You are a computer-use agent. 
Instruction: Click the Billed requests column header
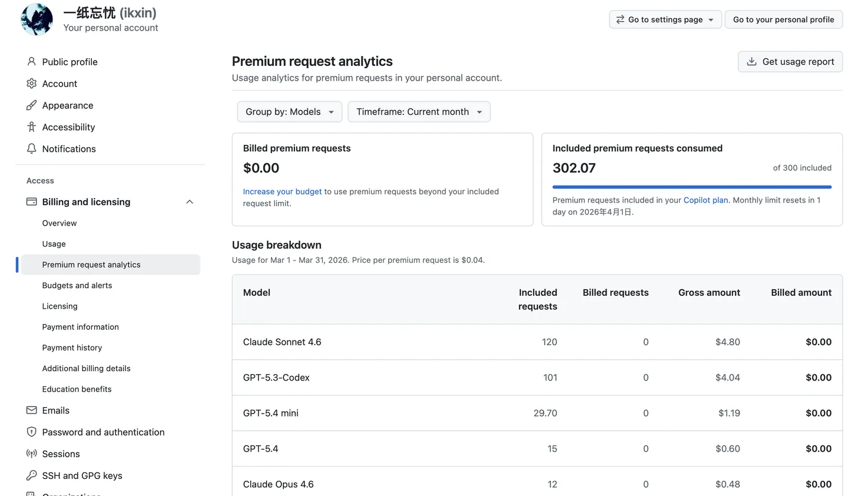615,293
